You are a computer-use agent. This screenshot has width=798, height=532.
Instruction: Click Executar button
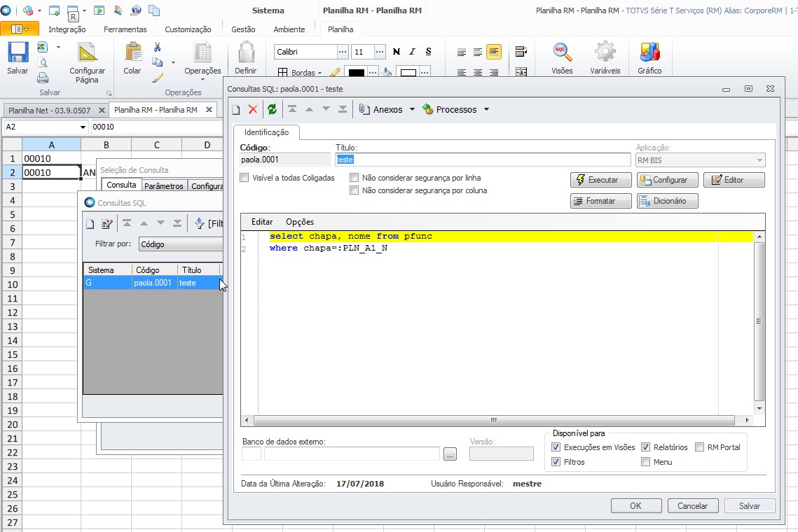click(600, 180)
